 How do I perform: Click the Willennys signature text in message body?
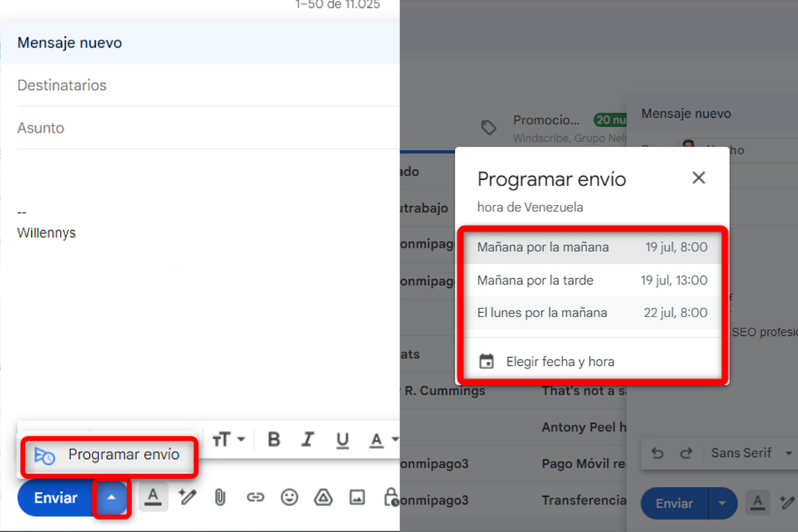point(47,233)
